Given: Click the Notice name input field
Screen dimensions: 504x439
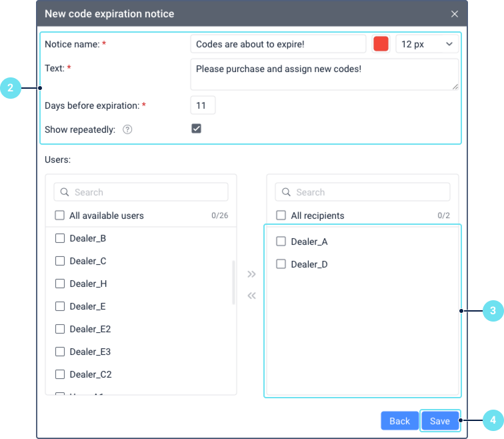Looking at the screenshot, I should 278,44.
